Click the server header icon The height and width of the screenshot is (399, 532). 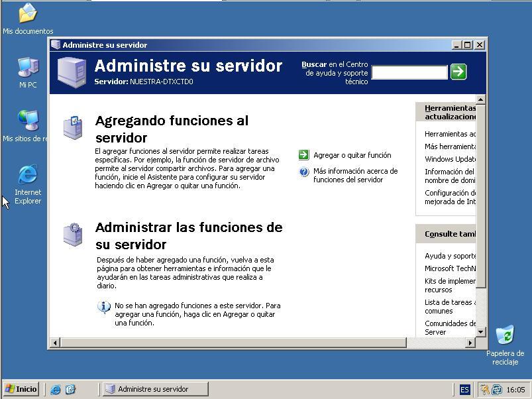pos(72,72)
